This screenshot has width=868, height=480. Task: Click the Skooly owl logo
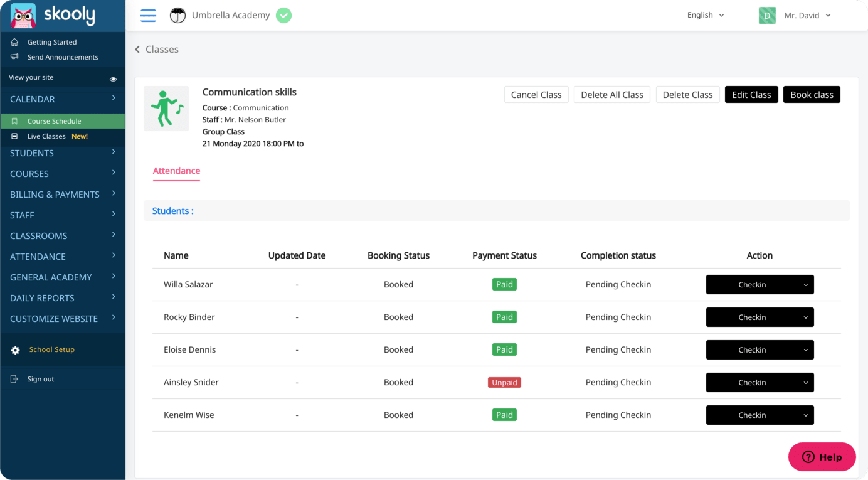(23, 16)
